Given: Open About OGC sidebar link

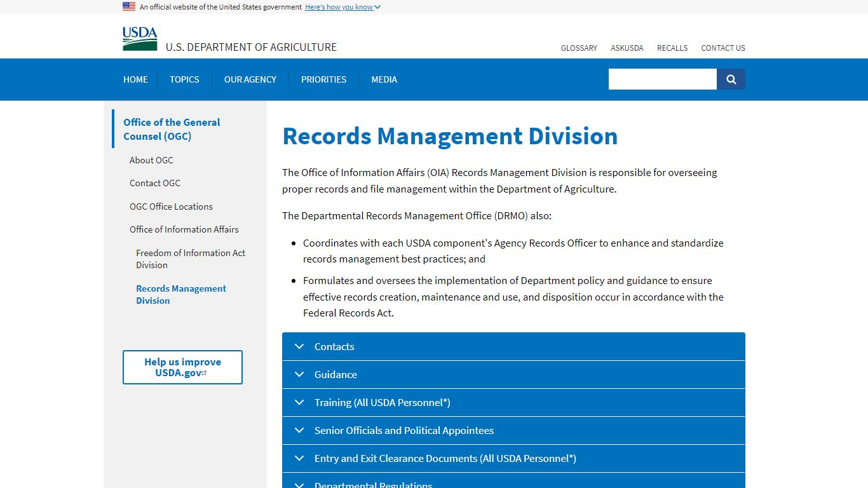Looking at the screenshot, I should 151,160.
